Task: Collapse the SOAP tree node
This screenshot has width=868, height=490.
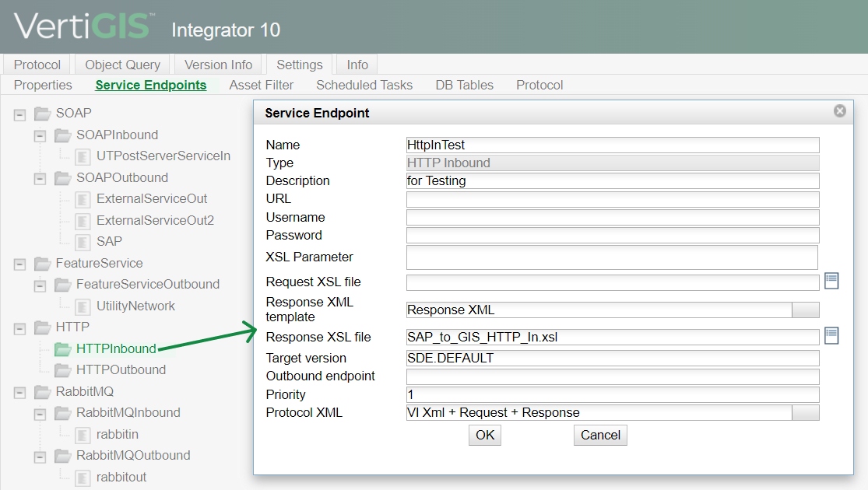Action: coord(20,115)
